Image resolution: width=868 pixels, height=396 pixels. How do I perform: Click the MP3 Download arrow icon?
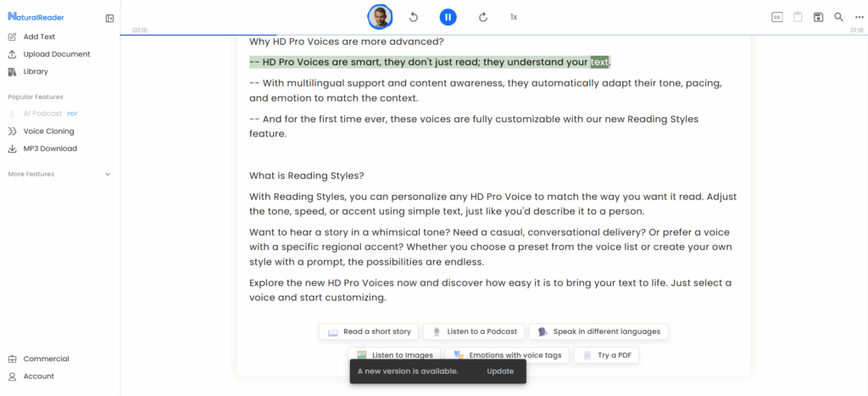[x=12, y=148]
